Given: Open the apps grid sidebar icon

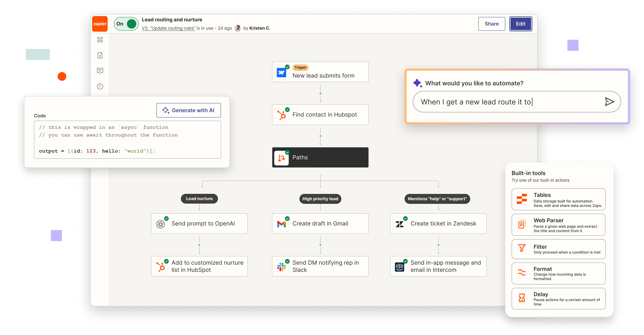Looking at the screenshot, I should [100, 40].
